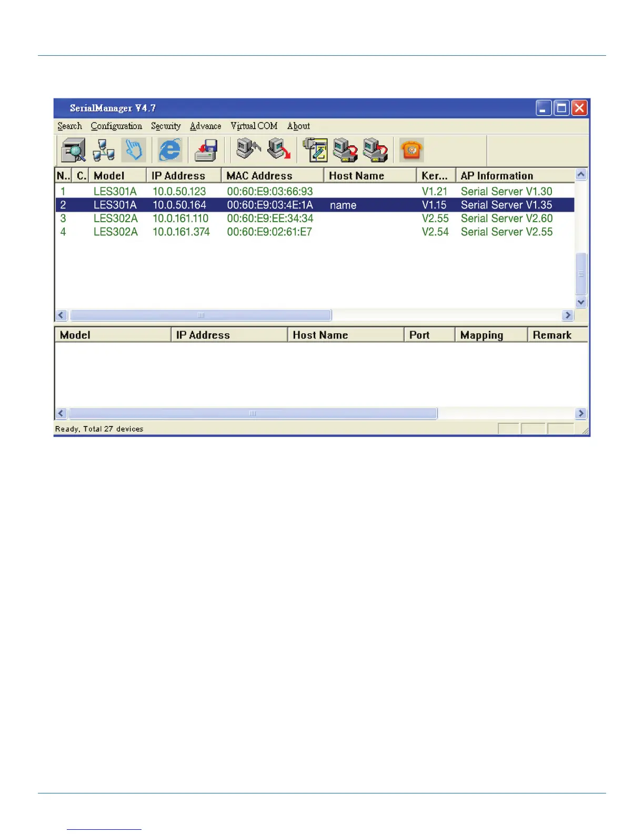
Task: Click MAC address 00:60:E9:EE:34:34
Action: pos(270,219)
